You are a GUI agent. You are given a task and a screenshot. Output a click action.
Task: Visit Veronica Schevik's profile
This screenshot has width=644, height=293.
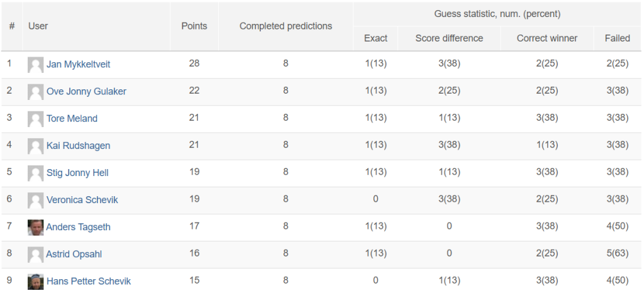[82, 200]
